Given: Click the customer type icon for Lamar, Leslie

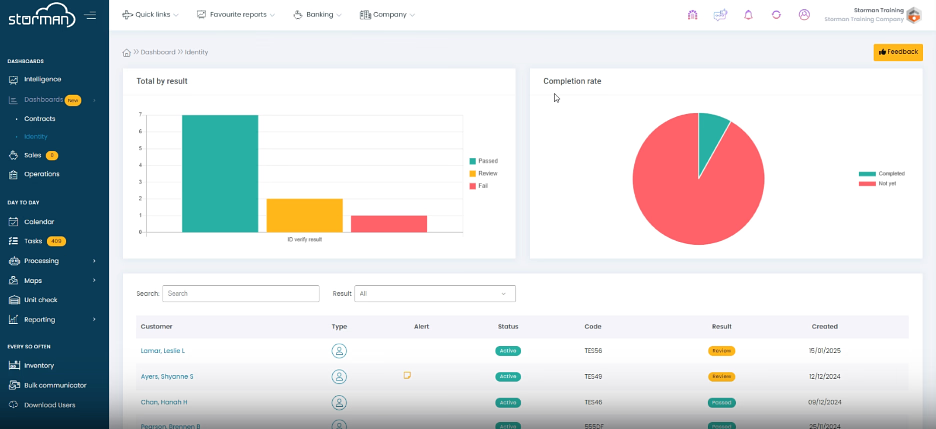Looking at the screenshot, I should tap(339, 351).
